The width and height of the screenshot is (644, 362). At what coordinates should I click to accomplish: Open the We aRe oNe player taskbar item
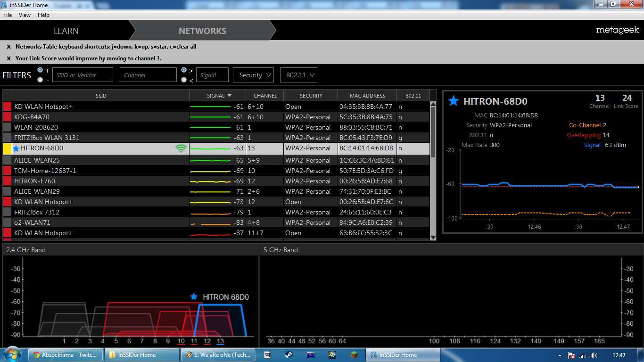tap(218, 355)
